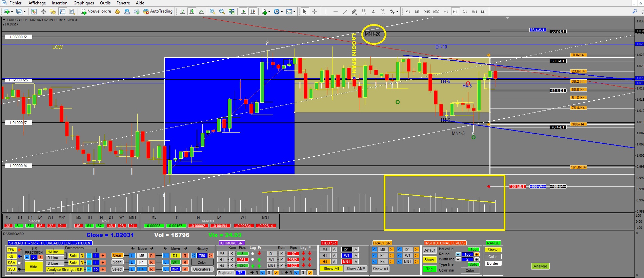This screenshot has width=644, height=278.
Task: Toggle the TEN line in the Strength panel
Action: (11, 250)
